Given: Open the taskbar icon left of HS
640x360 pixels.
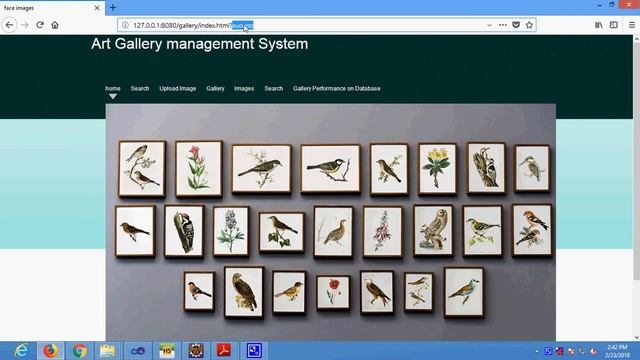Looking at the screenshot, I should (138, 351).
